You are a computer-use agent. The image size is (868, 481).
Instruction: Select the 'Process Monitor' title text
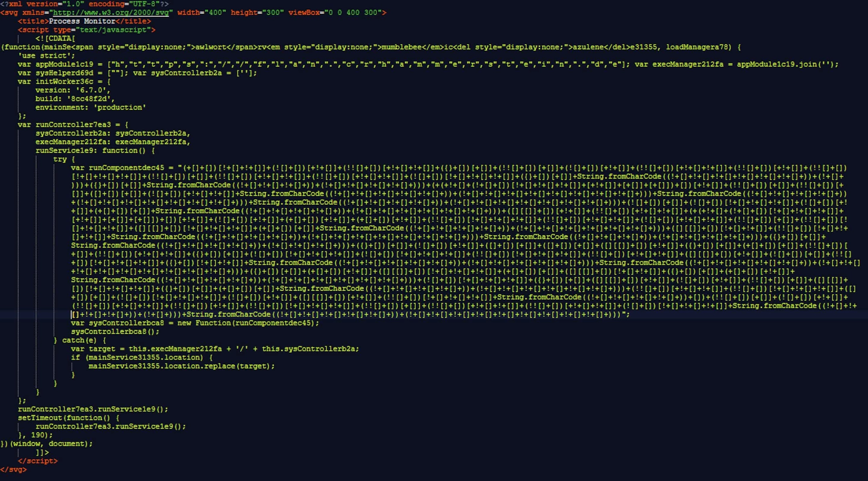[82, 21]
